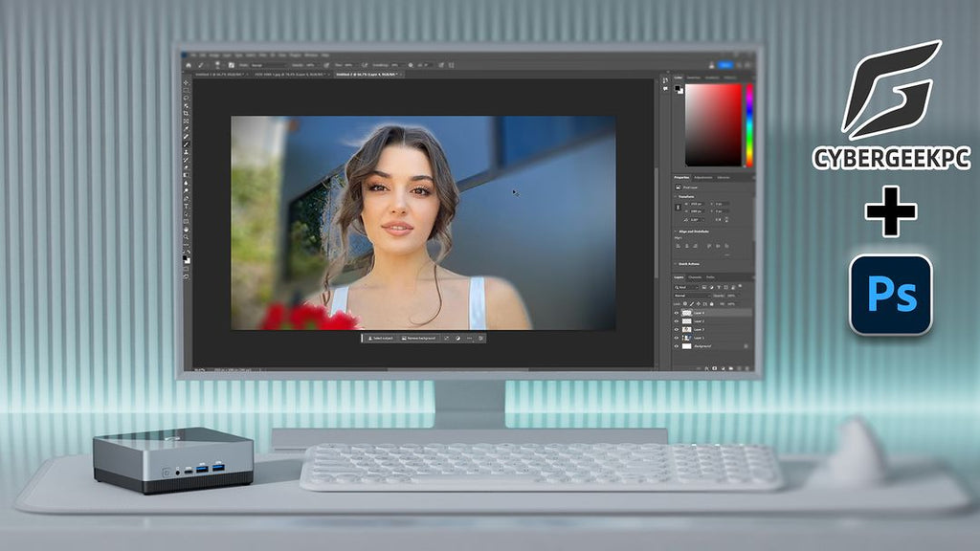980x551 pixels.
Task: Click the width W input field
Action: click(696, 204)
